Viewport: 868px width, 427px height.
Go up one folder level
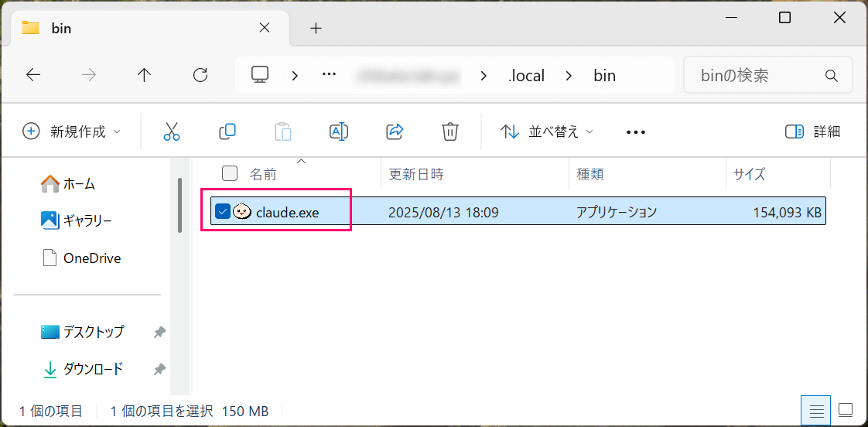[144, 75]
